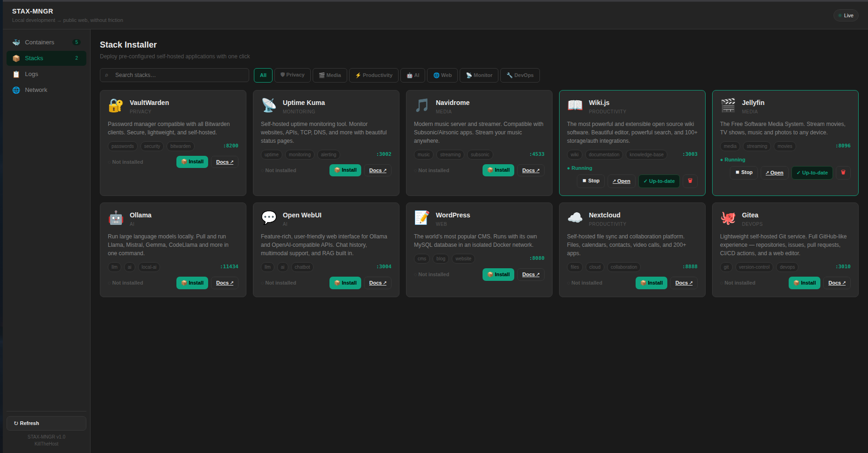
Task: Switch to the Media filter tab
Action: [x=329, y=75]
